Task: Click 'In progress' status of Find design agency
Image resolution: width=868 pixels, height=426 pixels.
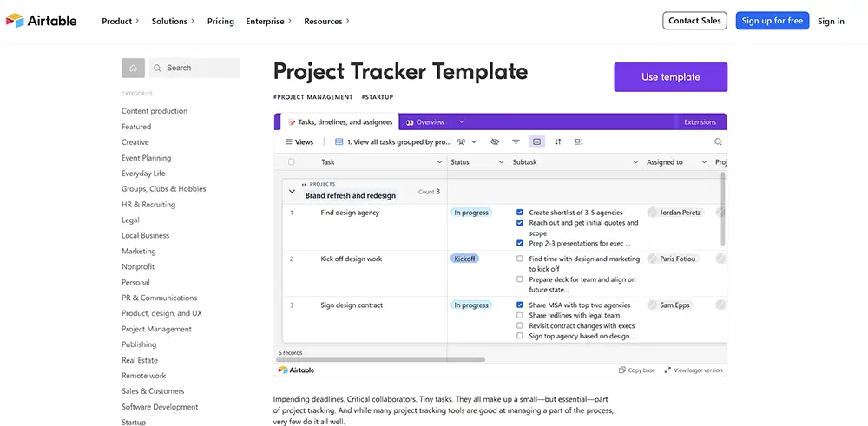Action: click(471, 213)
